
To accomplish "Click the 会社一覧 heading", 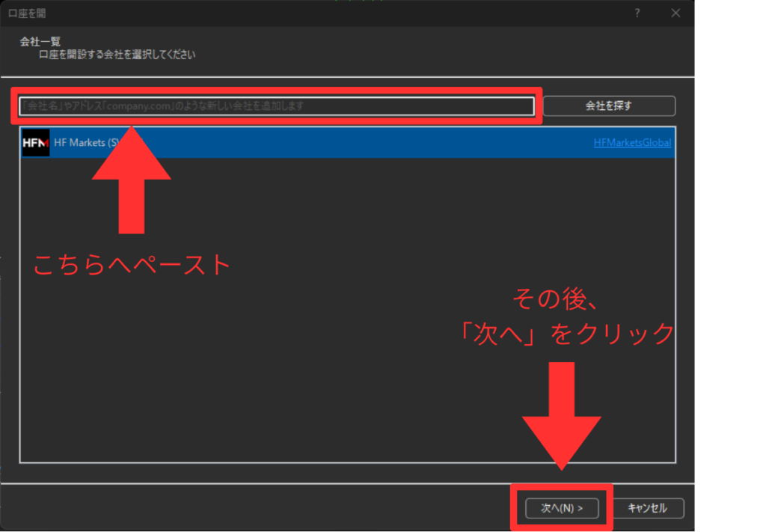I will click(x=40, y=41).
